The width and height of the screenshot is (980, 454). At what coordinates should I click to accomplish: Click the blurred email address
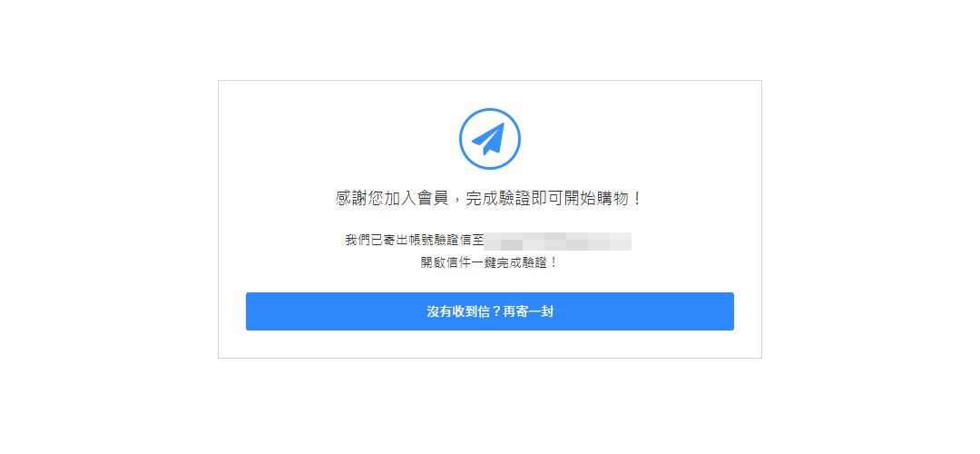pos(558,241)
